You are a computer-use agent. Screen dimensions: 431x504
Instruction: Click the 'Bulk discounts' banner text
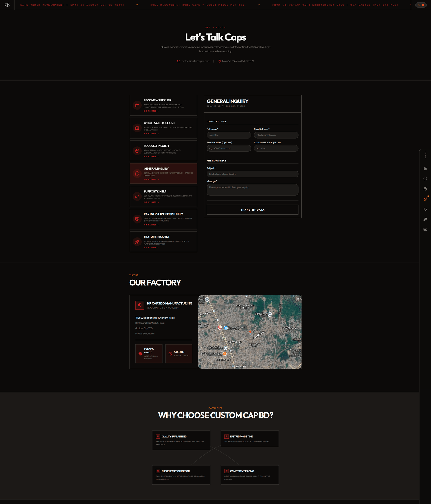click(198, 5)
